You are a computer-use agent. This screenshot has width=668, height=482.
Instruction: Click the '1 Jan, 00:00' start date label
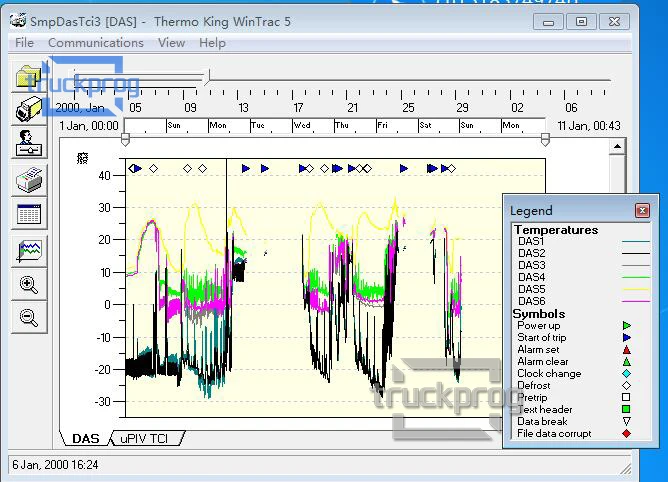tap(89, 126)
